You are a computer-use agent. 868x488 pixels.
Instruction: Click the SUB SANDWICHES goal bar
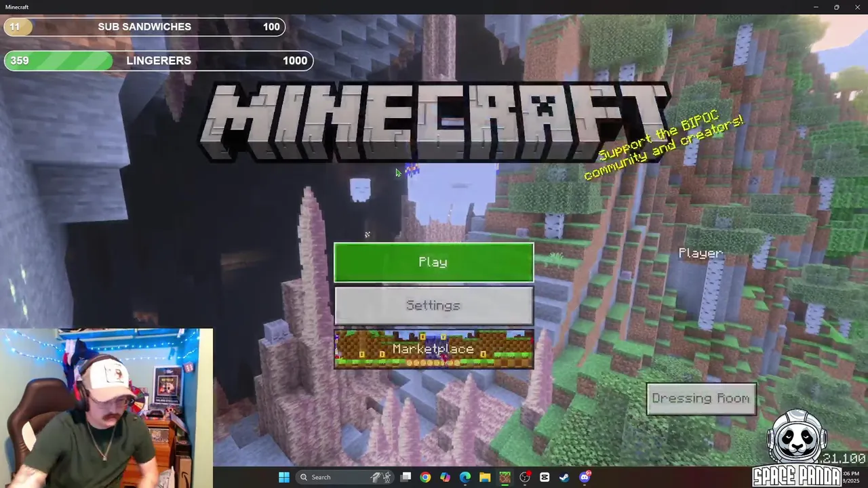coord(144,27)
